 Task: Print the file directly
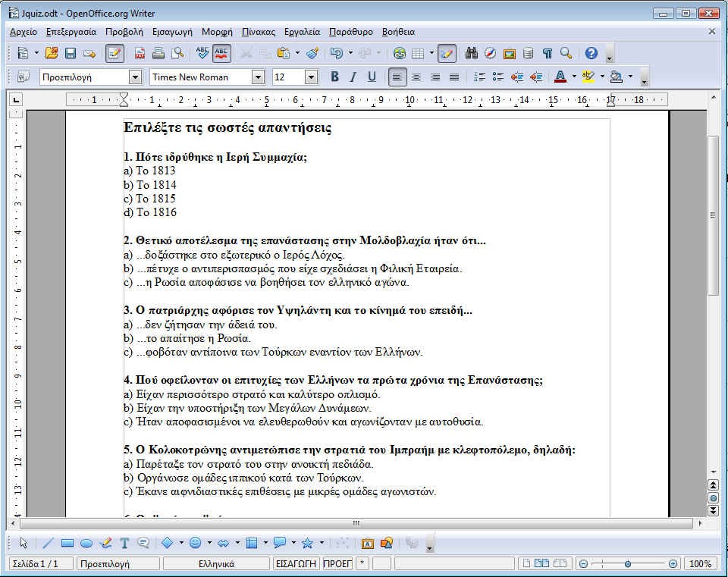158,53
